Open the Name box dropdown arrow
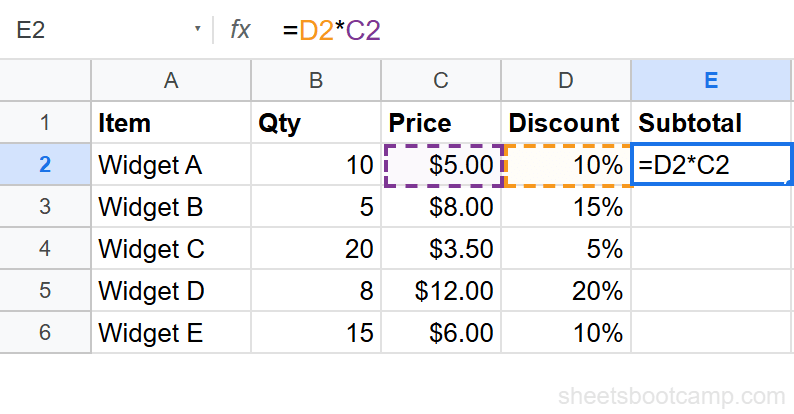 [x=197, y=29]
